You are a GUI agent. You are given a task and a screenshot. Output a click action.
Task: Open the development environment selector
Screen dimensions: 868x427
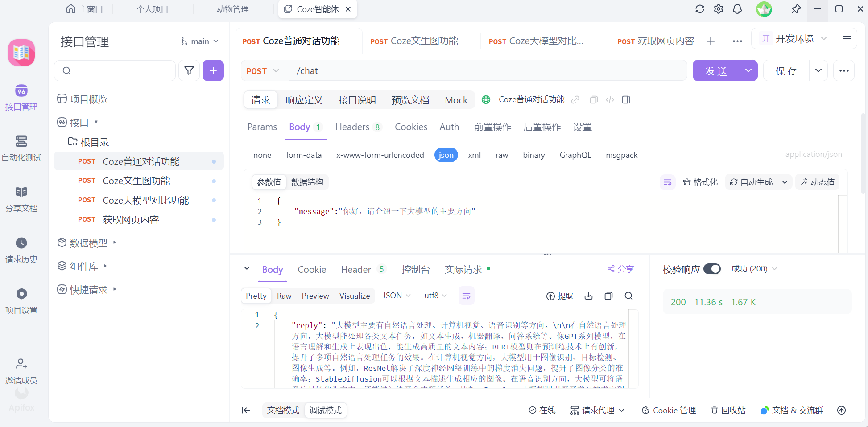(x=794, y=39)
